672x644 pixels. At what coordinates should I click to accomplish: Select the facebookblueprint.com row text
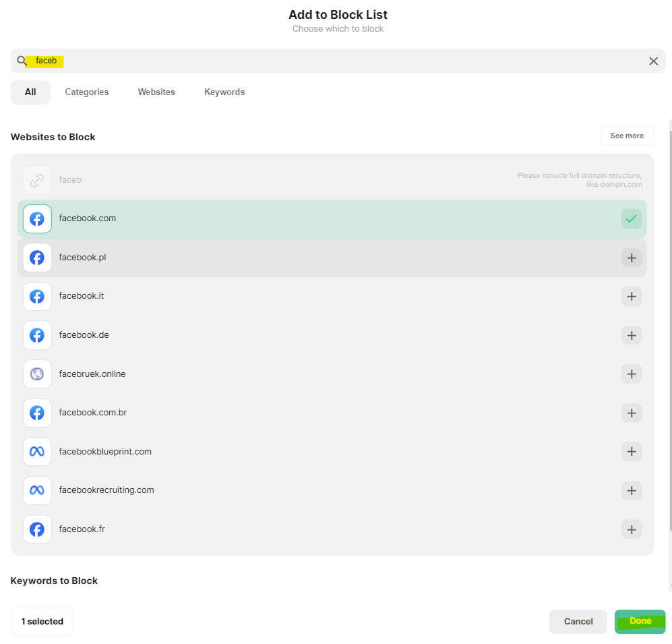click(105, 452)
